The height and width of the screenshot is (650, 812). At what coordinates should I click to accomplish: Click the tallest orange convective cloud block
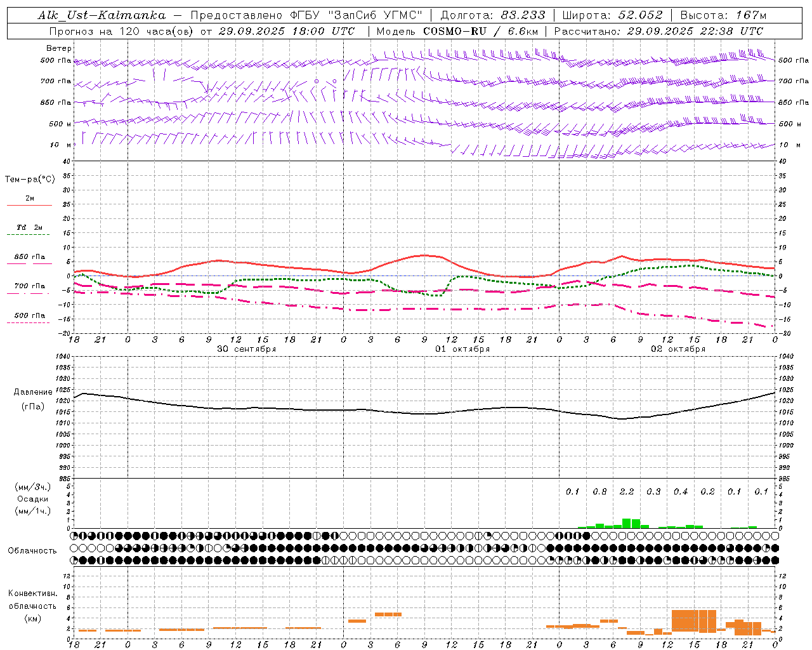[x=694, y=620]
